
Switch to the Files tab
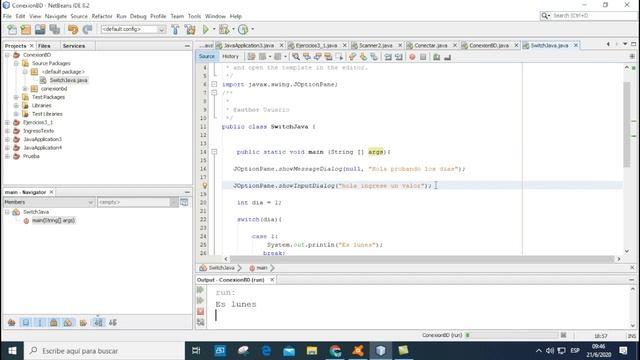[x=44, y=46]
